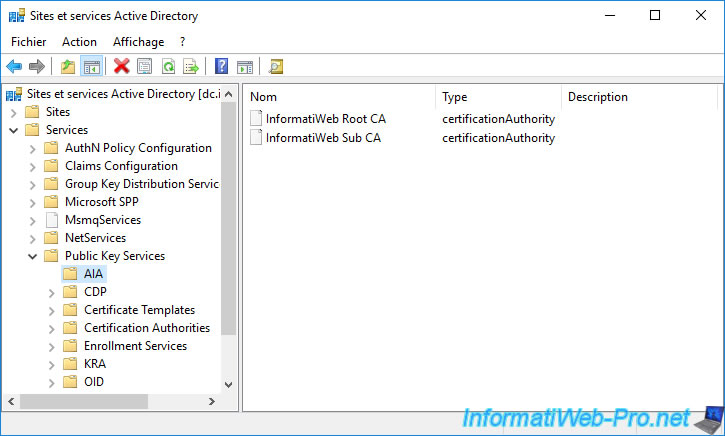Expand the KRA node
The width and height of the screenshot is (725, 436).
click(51, 365)
